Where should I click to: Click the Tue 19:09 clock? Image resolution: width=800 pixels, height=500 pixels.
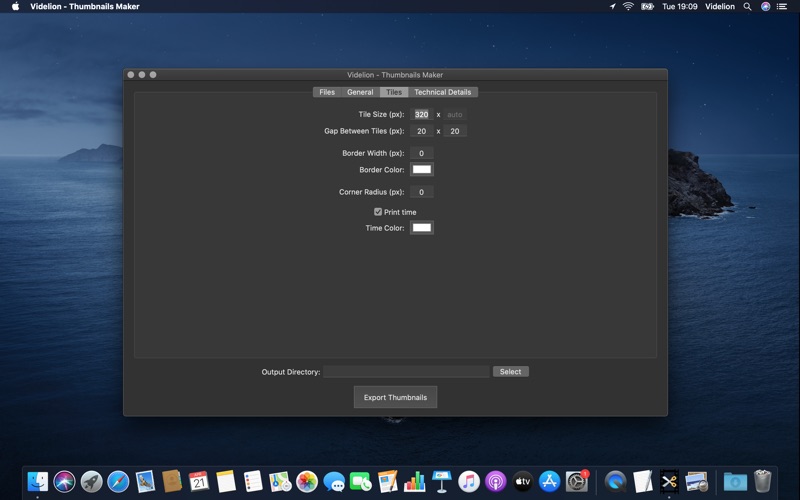680,7
